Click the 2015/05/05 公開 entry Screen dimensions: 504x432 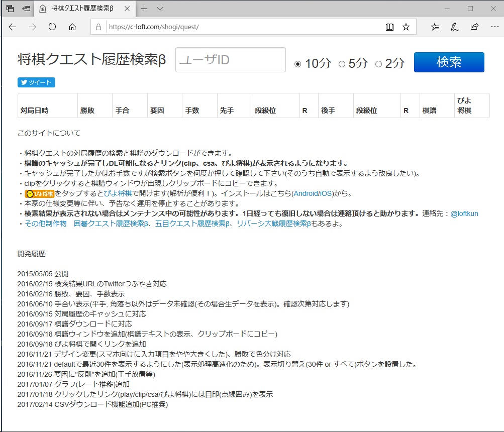point(43,274)
